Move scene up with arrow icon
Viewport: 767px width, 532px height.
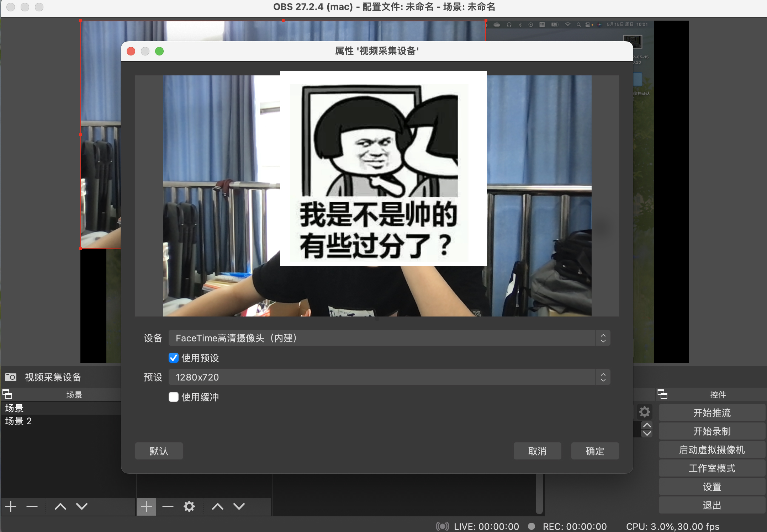[60, 506]
